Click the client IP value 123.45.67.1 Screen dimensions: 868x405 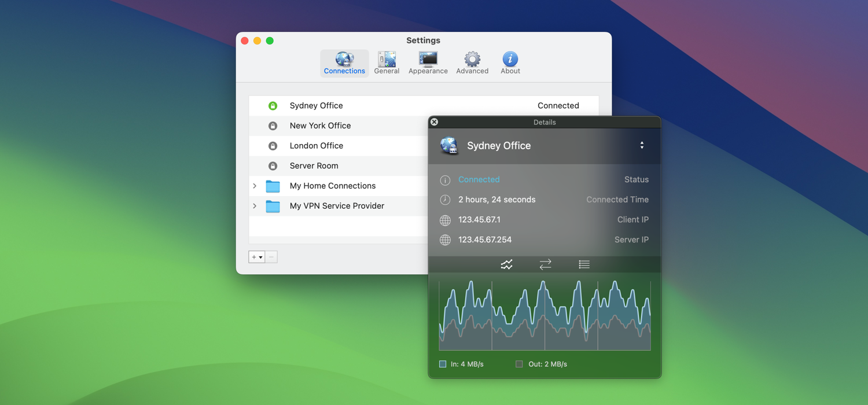pos(480,219)
